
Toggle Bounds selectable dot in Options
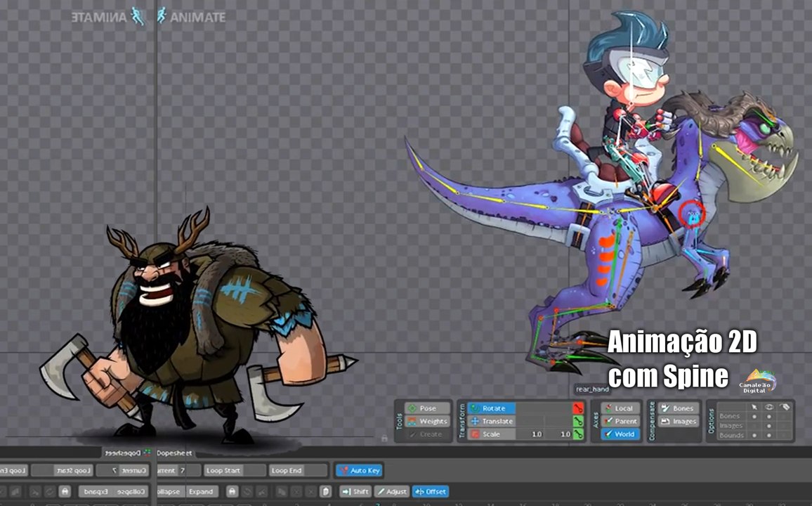click(754, 435)
